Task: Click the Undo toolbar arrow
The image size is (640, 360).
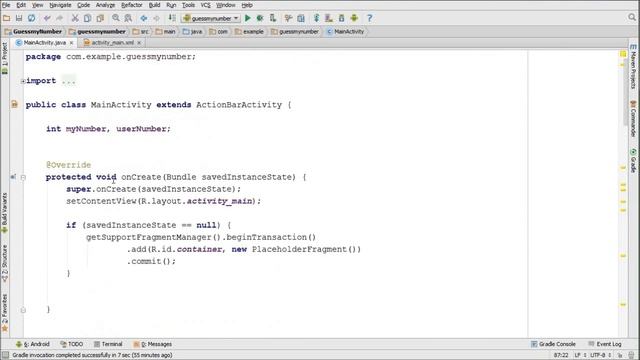Action: click(47, 18)
